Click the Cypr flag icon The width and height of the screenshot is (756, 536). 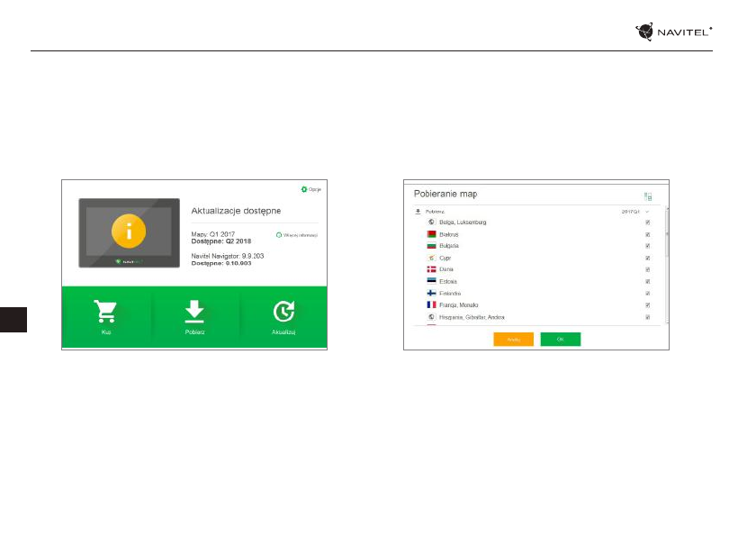click(431, 258)
